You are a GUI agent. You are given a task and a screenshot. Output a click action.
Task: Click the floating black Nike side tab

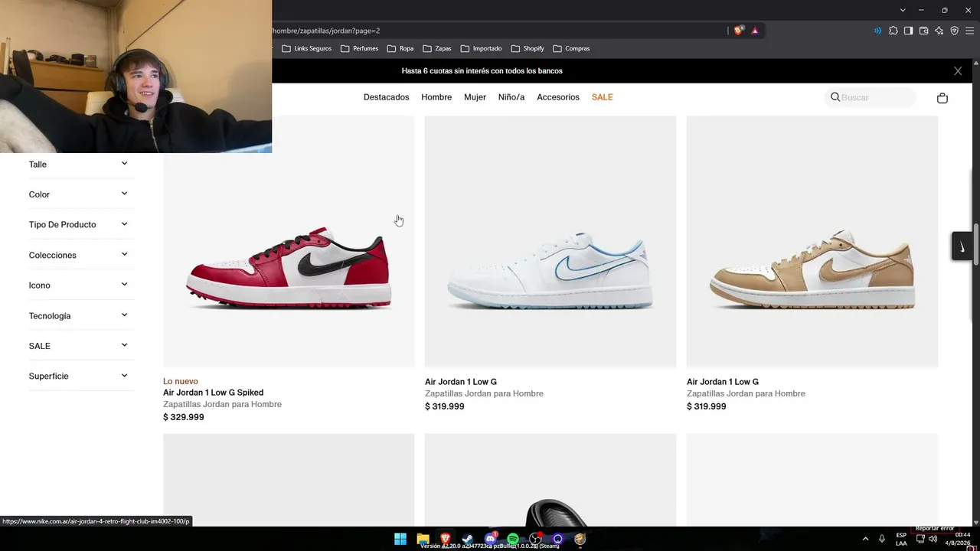click(x=962, y=246)
